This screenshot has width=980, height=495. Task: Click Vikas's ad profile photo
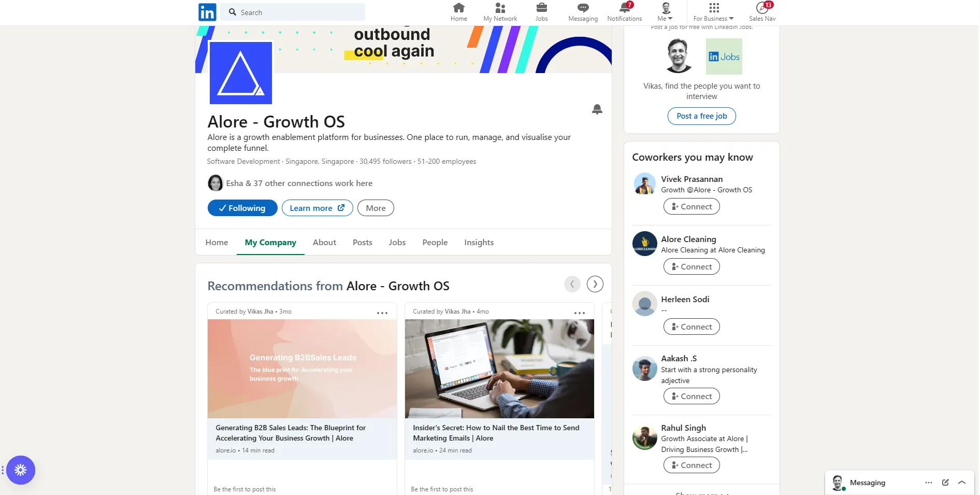point(678,56)
